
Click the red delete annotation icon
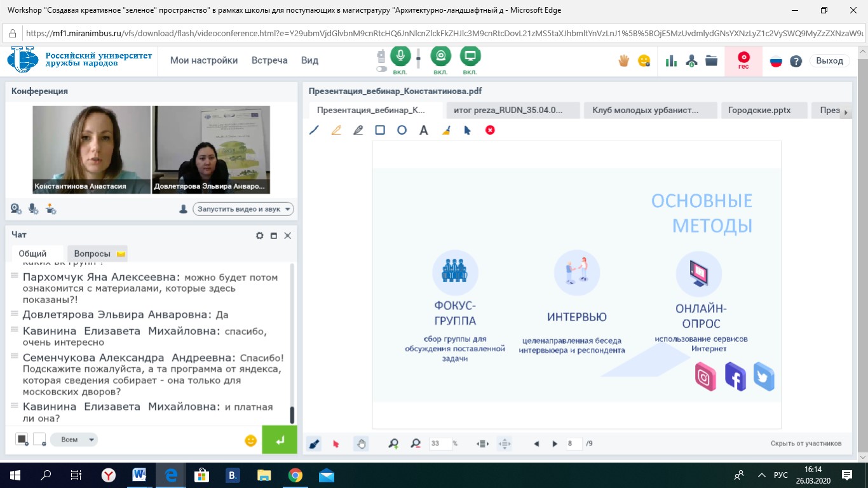click(x=490, y=130)
